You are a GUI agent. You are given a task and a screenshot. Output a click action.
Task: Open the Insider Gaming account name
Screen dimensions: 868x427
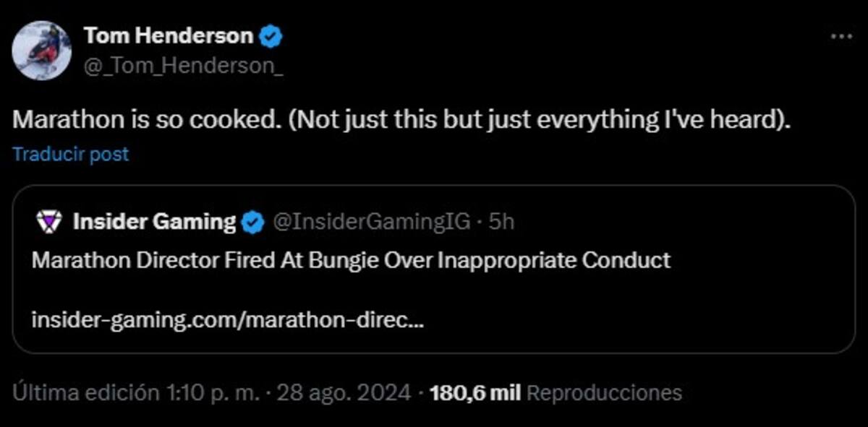point(154,221)
